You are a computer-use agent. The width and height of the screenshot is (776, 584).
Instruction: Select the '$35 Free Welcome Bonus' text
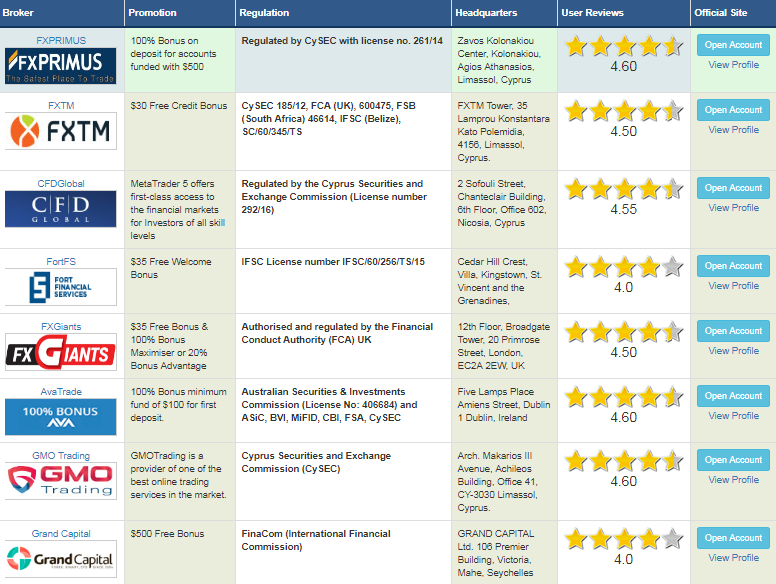click(x=171, y=268)
